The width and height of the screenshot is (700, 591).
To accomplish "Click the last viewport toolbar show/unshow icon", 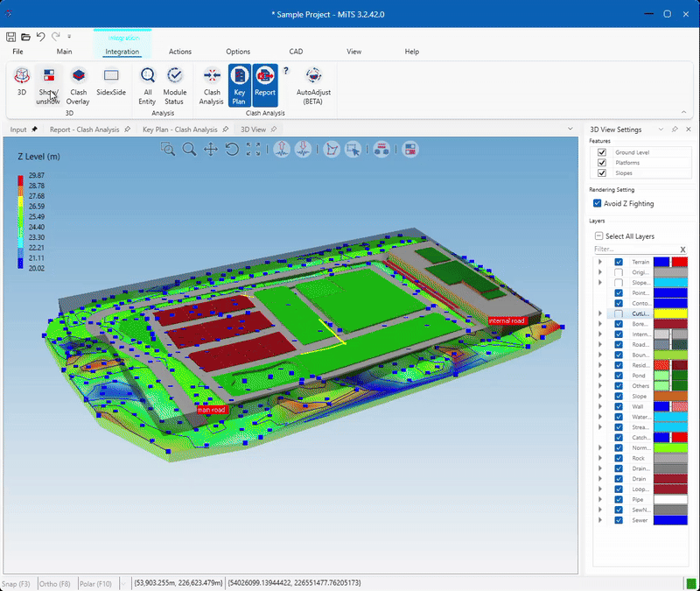I will [x=410, y=149].
